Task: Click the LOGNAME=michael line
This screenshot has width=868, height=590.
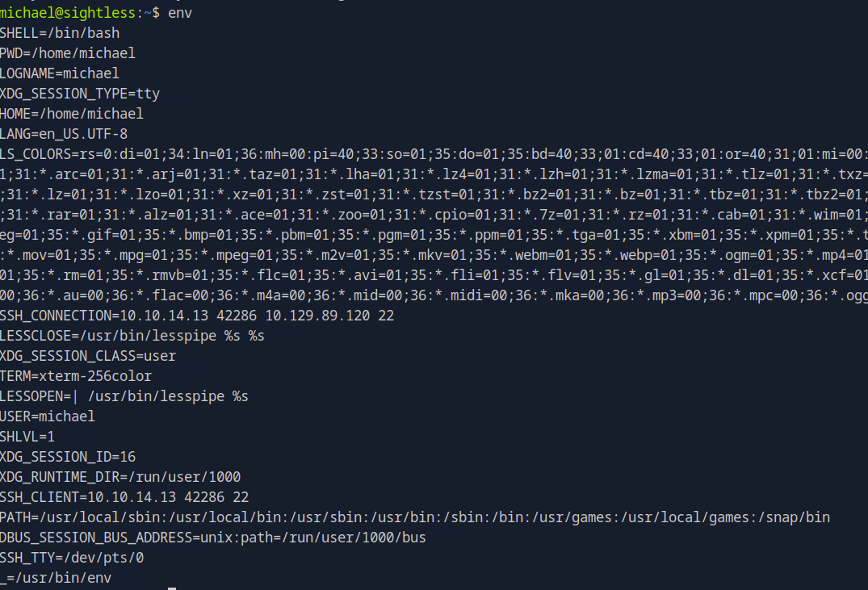Action: tap(60, 73)
